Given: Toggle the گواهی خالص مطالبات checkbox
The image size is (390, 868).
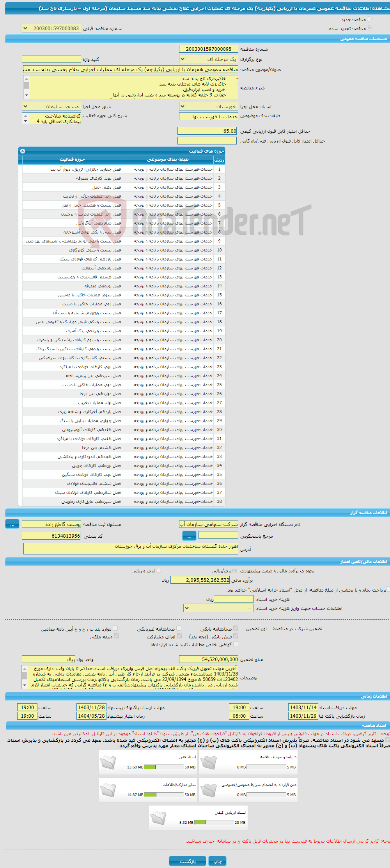Looking at the screenshot, I should click(236, 644).
